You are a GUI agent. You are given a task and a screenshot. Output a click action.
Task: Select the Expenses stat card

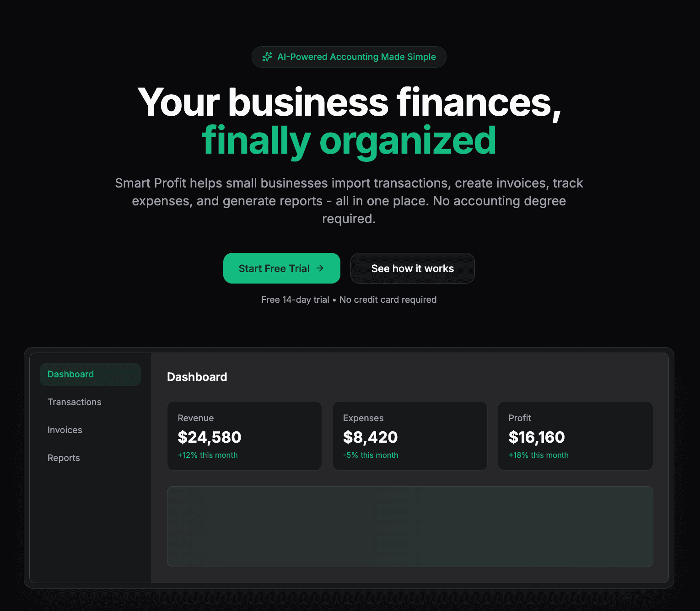coord(410,435)
